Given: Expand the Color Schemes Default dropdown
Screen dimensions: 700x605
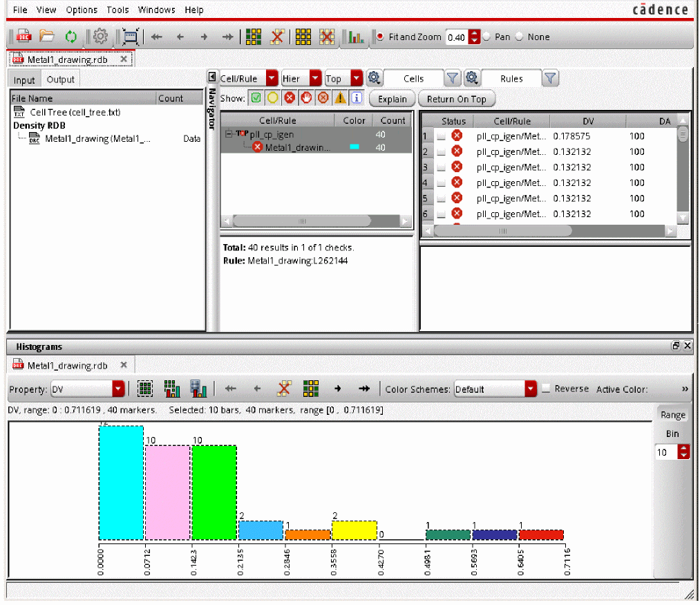Looking at the screenshot, I should point(530,389).
